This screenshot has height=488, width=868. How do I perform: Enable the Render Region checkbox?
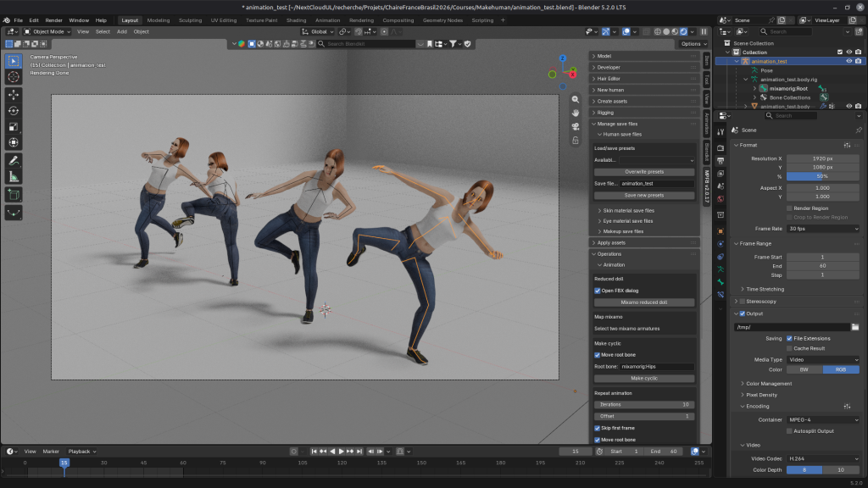[x=789, y=208]
